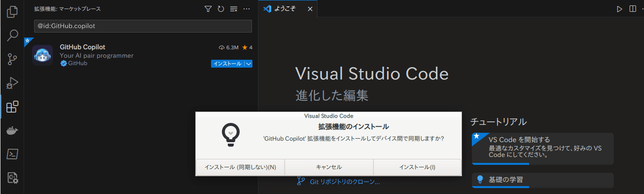Filter extensions with the funnel icon
Screen dimensions: 644x194
click(x=208, y=9)
